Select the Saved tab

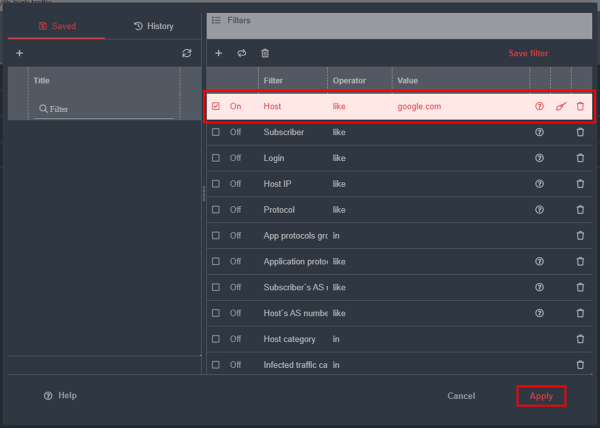(56, 26)
